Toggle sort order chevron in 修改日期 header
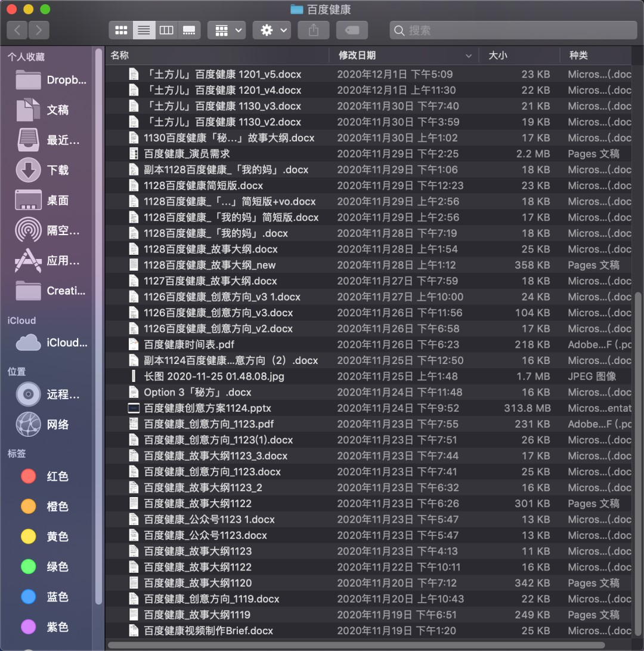The height and width of the screenshot is (651, 644). [x=469, y=55]
